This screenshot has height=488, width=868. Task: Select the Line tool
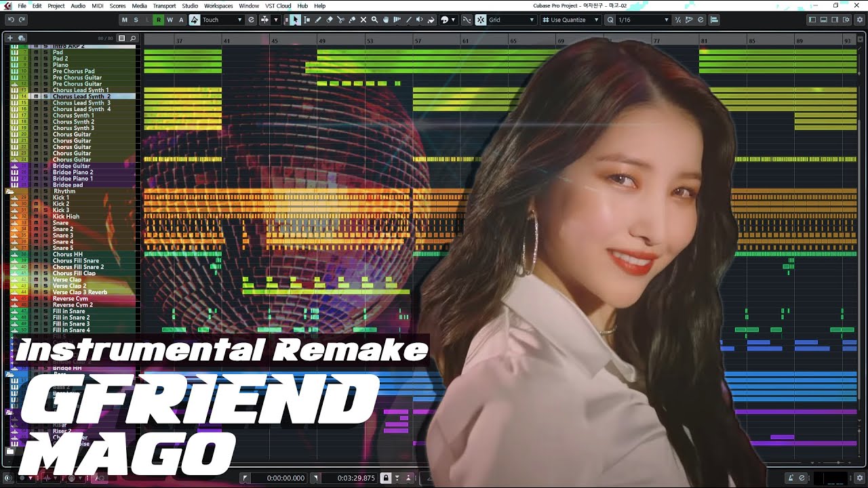point(408,20)
